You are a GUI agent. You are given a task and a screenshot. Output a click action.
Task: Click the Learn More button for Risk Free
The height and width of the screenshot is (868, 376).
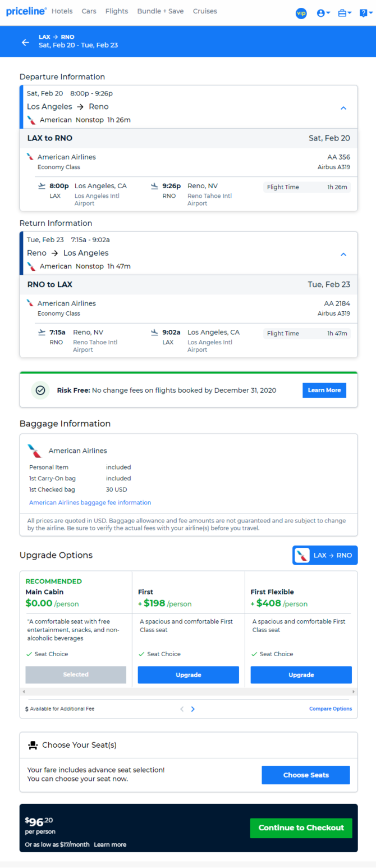[324, 390]
